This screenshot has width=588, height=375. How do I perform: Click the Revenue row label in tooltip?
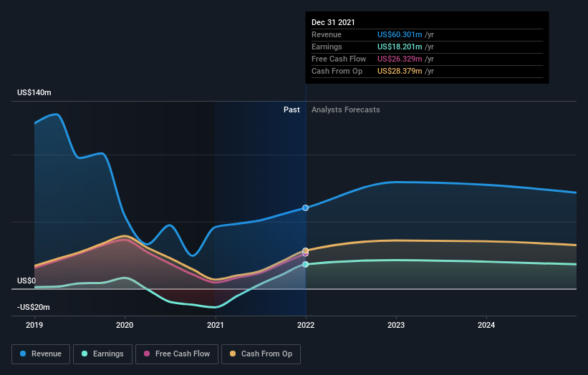[x=327, y=35]
